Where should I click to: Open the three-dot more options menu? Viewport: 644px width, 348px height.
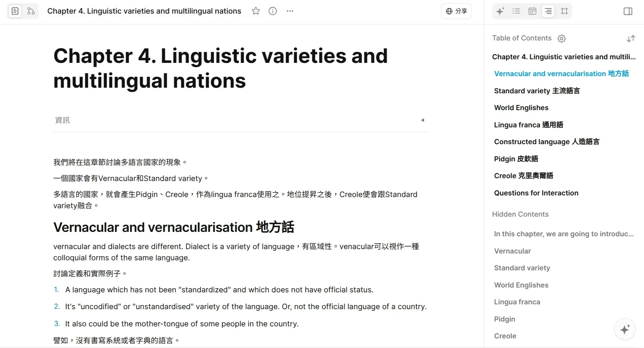coord(290,11)
